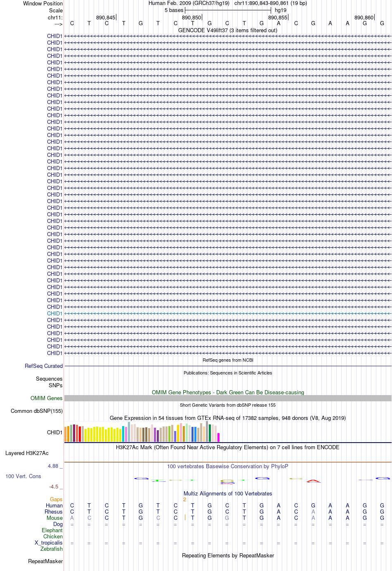Click the OMIM Gene Phenotypes track title
The image size is (392, 571).
(x=228, y=392)
